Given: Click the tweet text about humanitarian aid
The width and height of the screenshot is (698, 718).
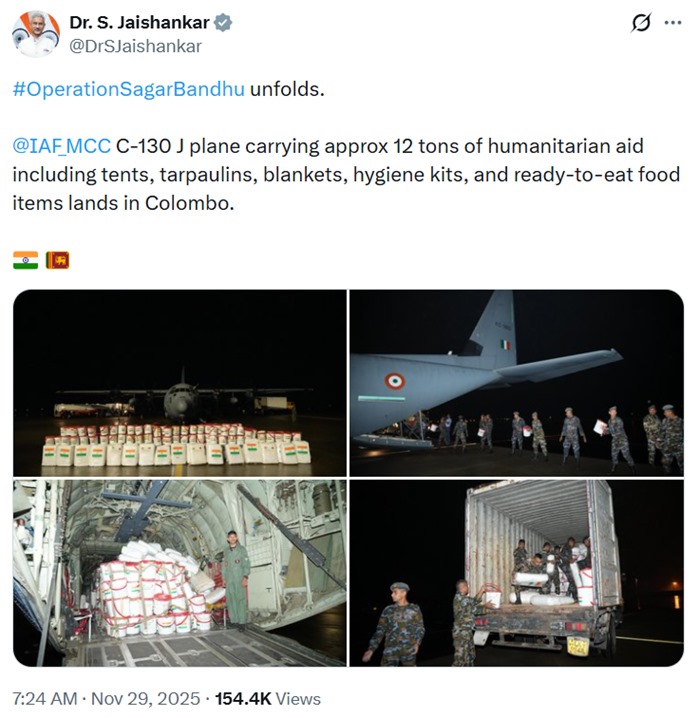Looking at the screenshot, I should [x=346, y=174].
